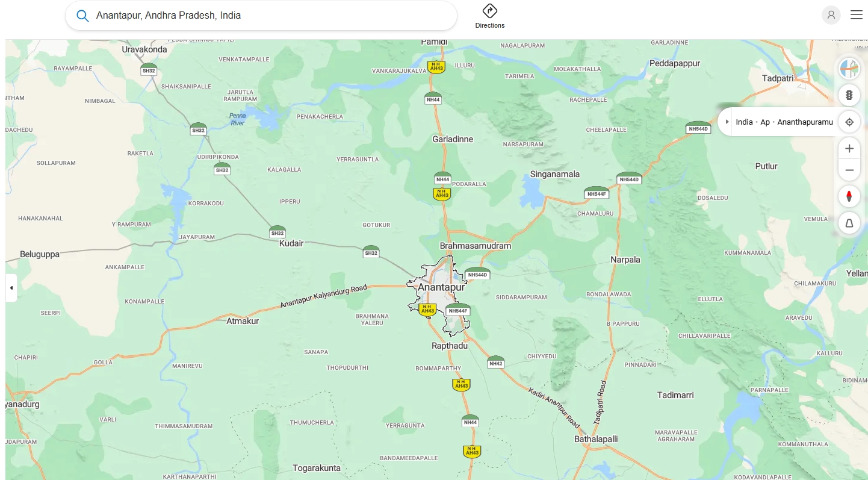This screenshot has height=480, width=868.
Task: Click the NH44 shield beside Podaralla
Action: point(442,178)
